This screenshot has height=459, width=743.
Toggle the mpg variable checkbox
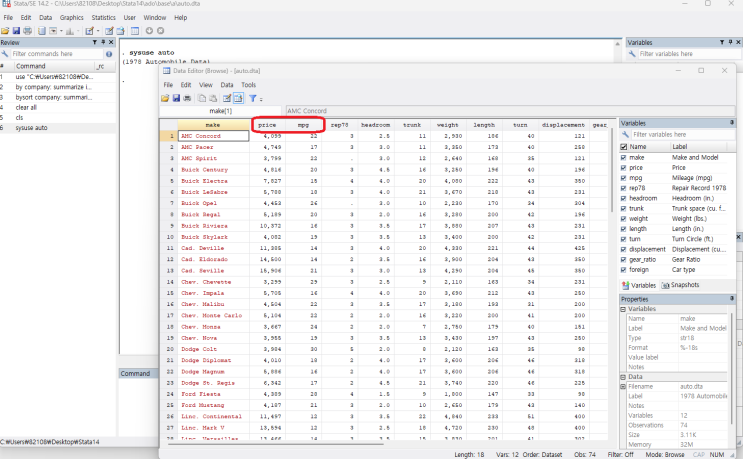tap(625, 178)
